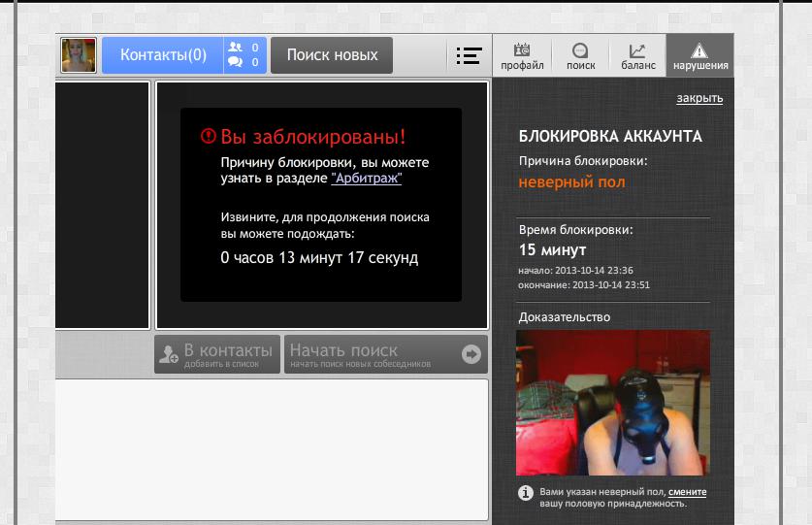Click the info icon near gender notice
The width and height of the screenshot is (812, 525).
pyautogui.click(x=526, y=493)
